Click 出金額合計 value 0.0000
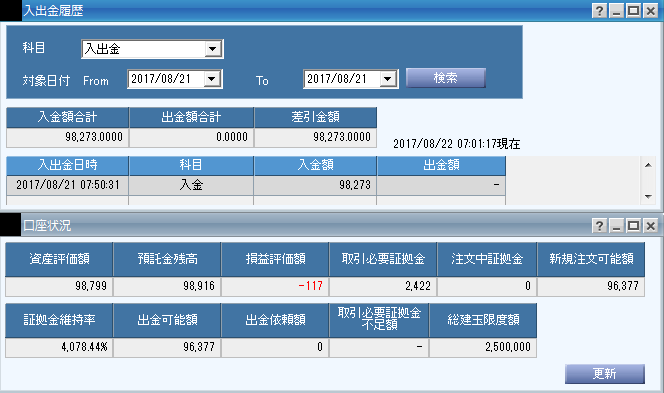The image size is (664, 393). pyautogui.click(x=232, y=137)
